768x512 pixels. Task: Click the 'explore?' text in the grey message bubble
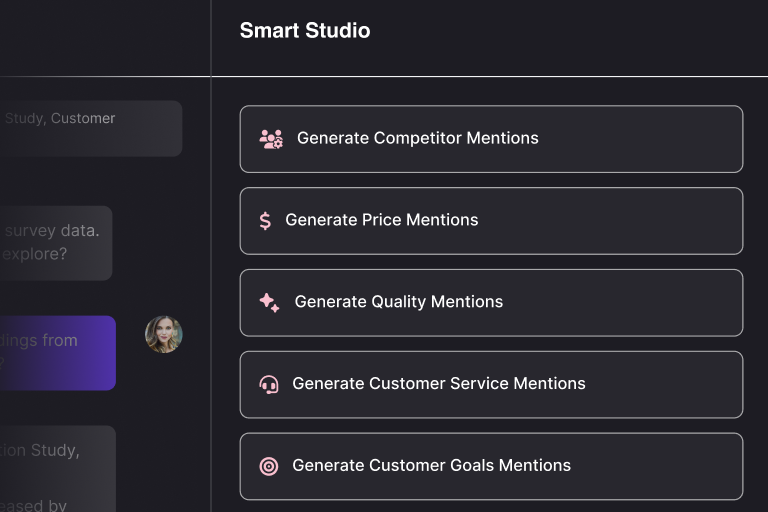click(34, 254)
